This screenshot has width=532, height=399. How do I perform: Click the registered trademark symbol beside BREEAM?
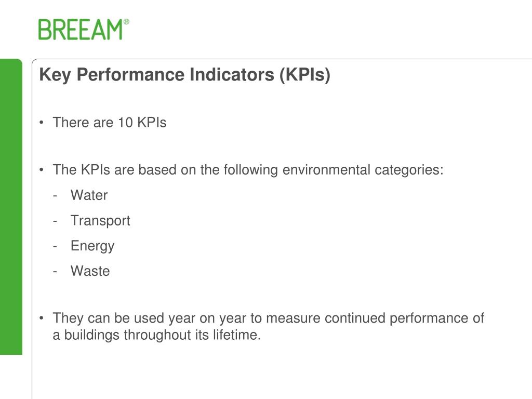126,22
